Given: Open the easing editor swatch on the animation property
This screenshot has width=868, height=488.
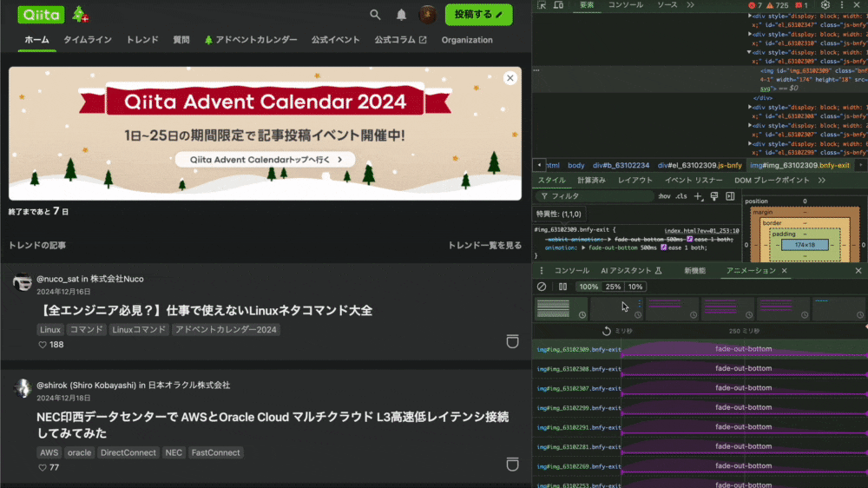Looking at the screenshot, I should pos(664,247).
